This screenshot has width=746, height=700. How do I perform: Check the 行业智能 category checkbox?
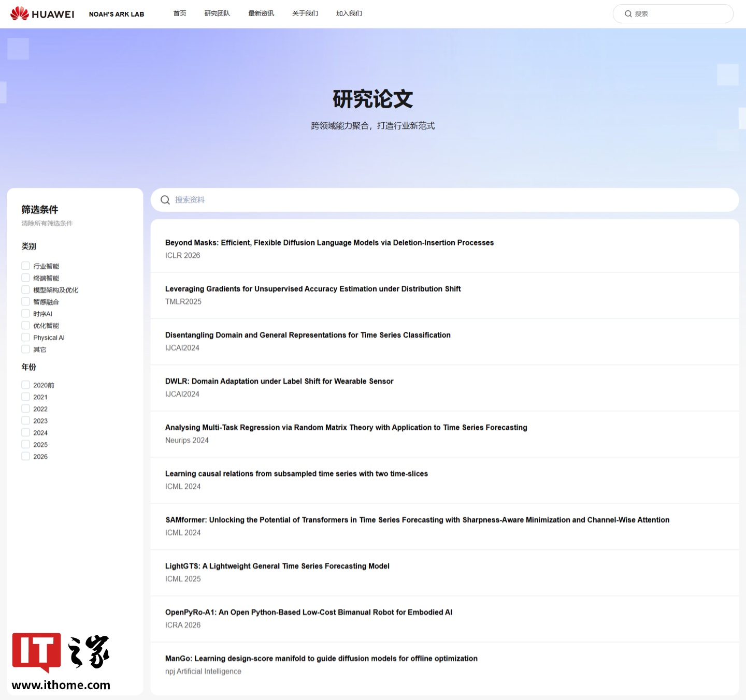point(25,266)
